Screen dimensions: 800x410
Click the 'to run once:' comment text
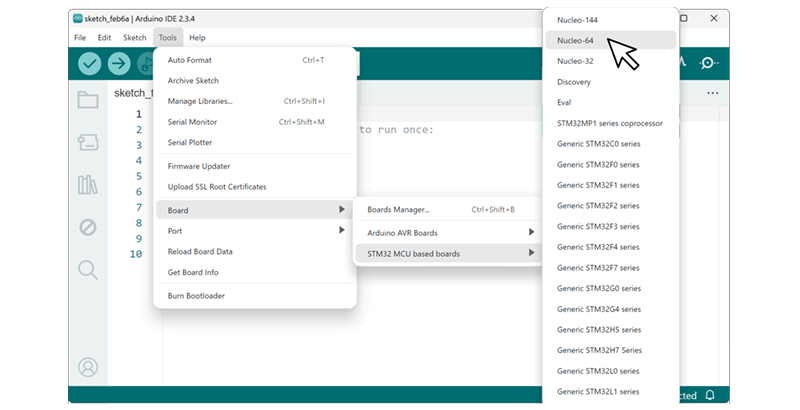click(396, 130)
